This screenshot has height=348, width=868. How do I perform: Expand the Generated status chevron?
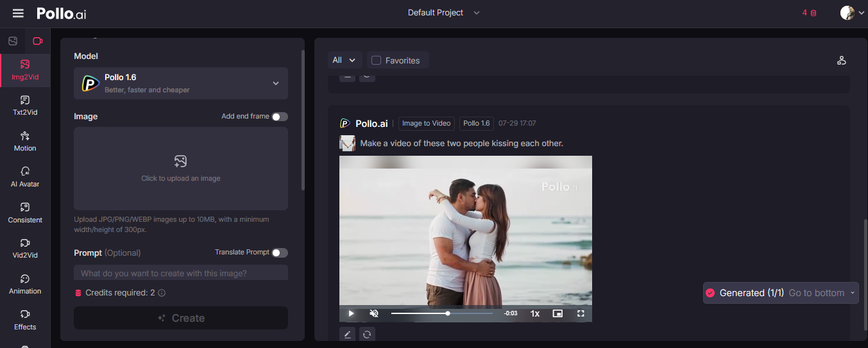(x=853, y=293)
